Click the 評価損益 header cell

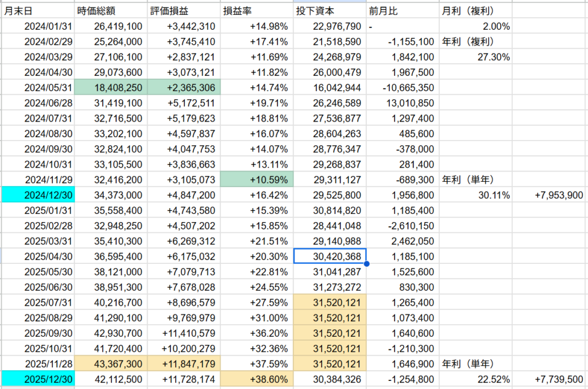coord(184,11)
